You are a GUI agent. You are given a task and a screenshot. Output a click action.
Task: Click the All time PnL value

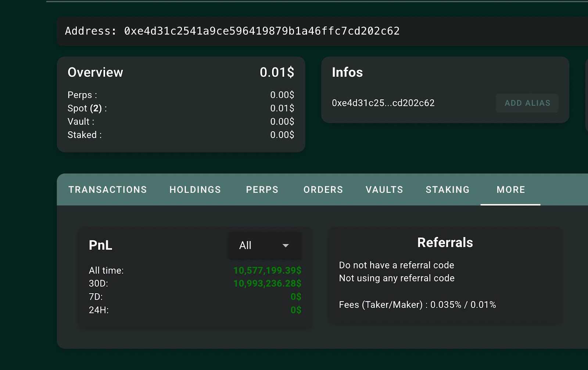[x=267, y=270]
